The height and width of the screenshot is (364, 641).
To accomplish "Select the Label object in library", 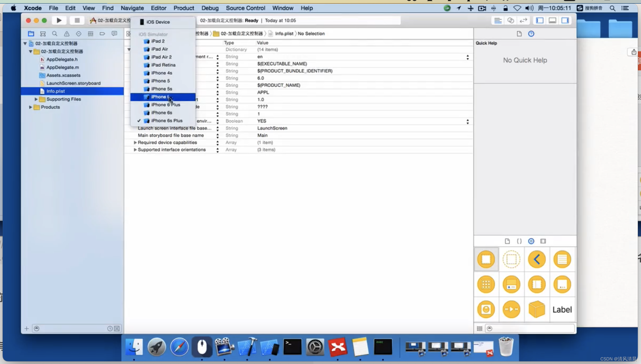I will pos(562,310).
